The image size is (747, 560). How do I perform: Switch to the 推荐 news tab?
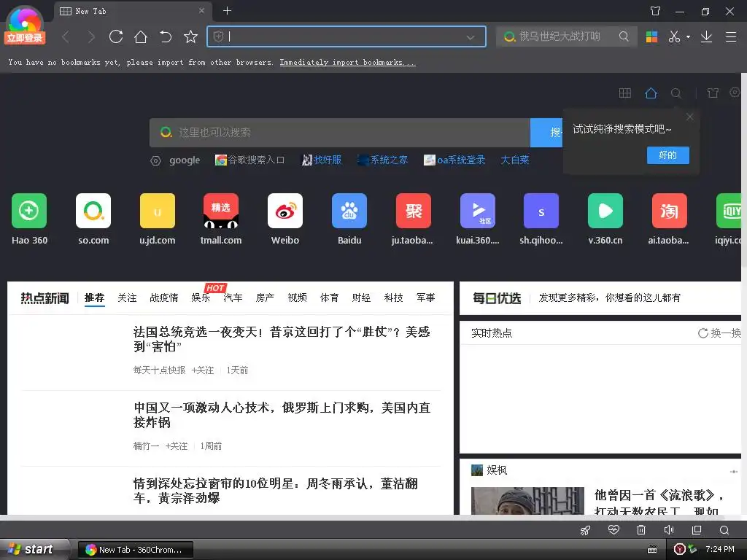click(94, 297)
